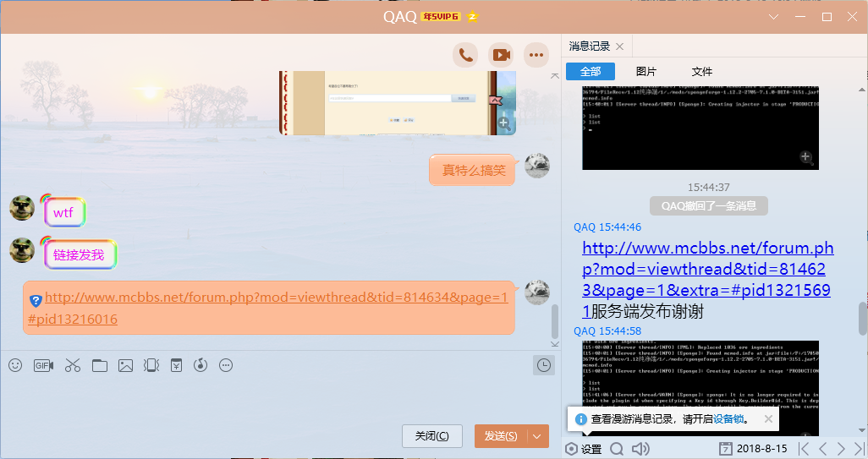Send a window shake with the vibrate icon

(x=151, y=365)
